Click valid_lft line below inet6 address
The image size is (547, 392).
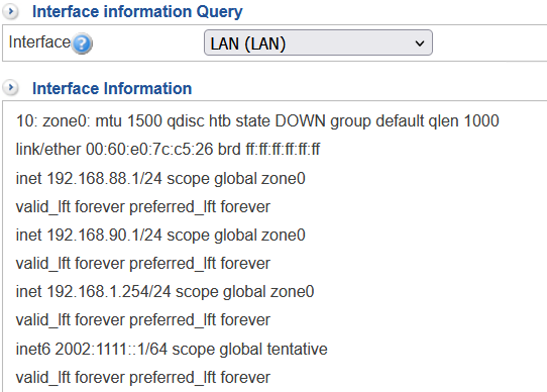[x=143, y=378]
